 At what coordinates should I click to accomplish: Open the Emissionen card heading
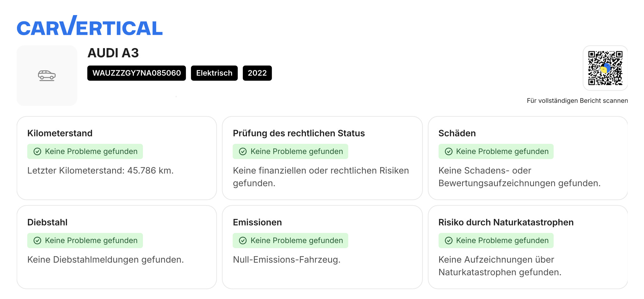[257, 222]
